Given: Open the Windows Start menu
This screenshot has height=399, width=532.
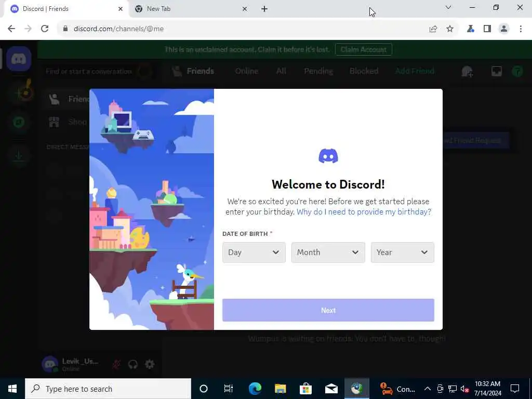Looking at the screenshot, I should (12, 389).
